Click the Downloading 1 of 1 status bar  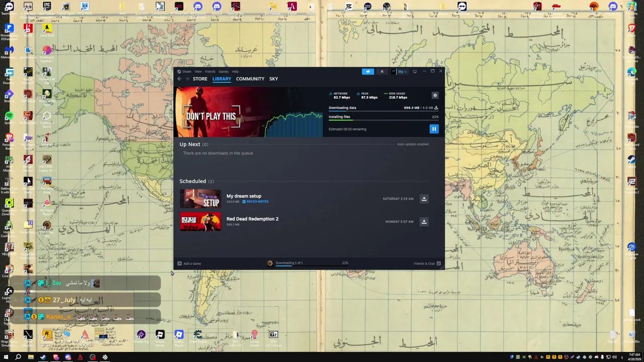[x=306, y=263]
